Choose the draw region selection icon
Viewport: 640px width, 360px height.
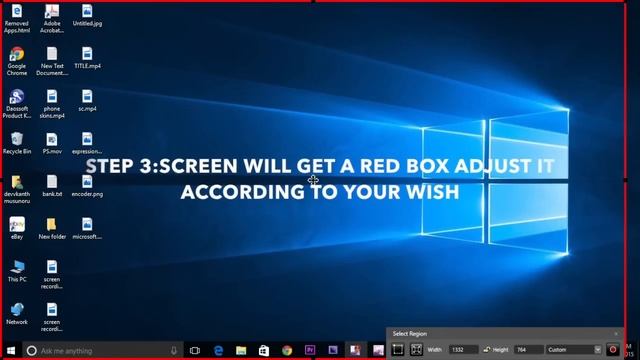[x=398, y=350]
